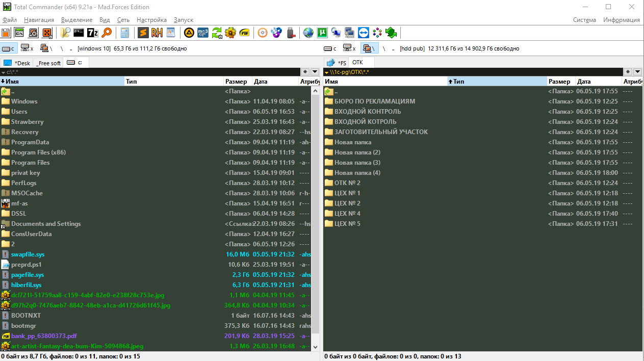This screenshot has height=361, width=644.
Task: Open left panel favorites asterisk button
Action: (305, 72)
